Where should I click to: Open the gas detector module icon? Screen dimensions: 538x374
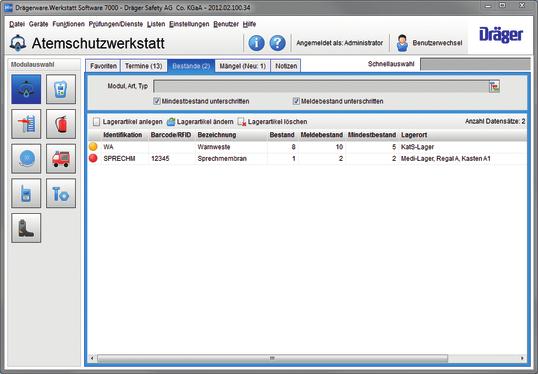click(x=61, y=89)
